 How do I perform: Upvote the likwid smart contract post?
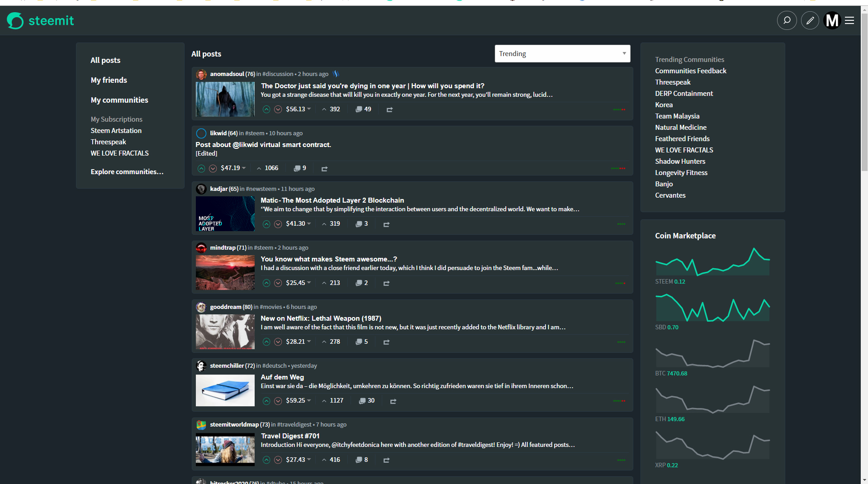[201, 168]
